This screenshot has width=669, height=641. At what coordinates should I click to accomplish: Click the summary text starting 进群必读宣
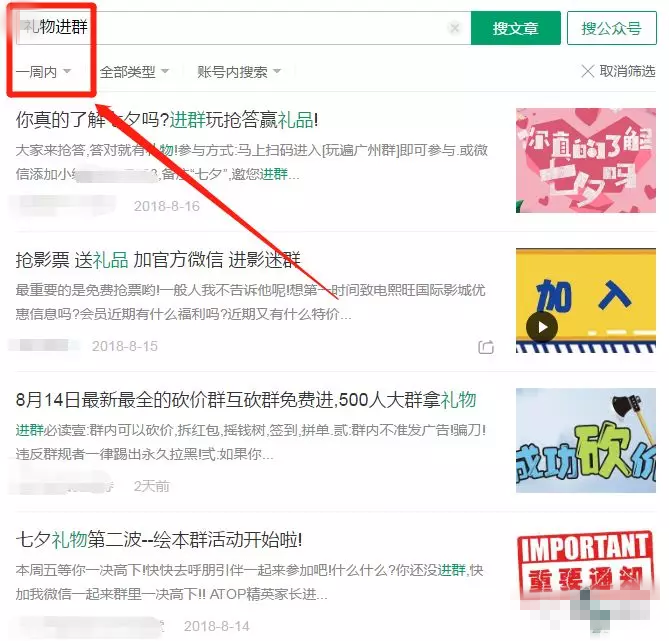250,441
